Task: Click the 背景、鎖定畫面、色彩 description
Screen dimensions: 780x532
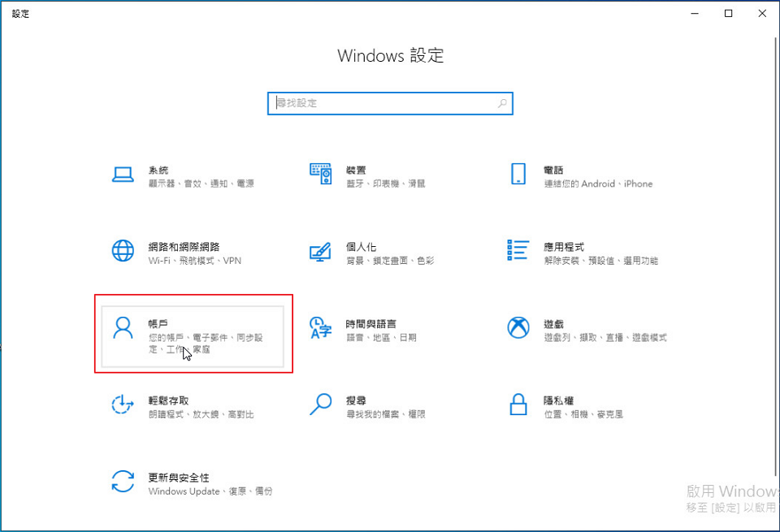Action: [390, 261]
